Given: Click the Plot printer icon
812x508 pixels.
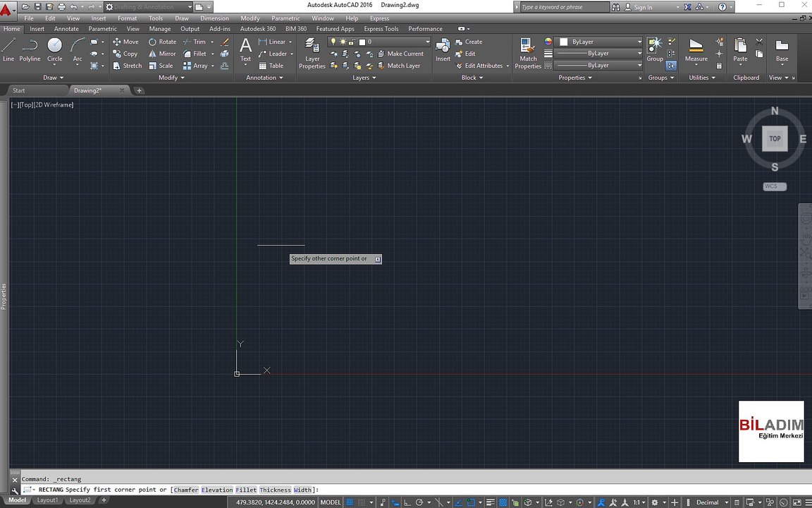Looking at the screenshot, I should (61, 7).
